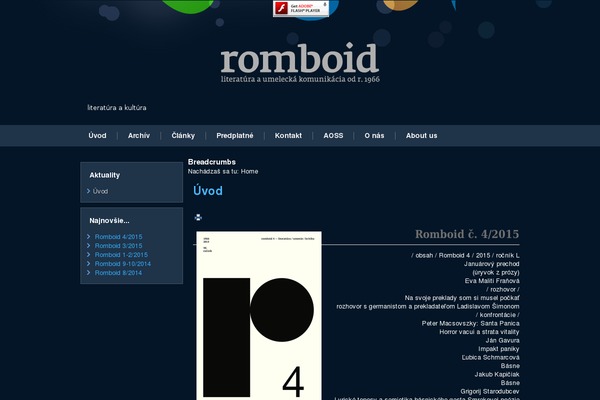Open the Články menu item
600x400 pixels.
[x=183, y=136]
